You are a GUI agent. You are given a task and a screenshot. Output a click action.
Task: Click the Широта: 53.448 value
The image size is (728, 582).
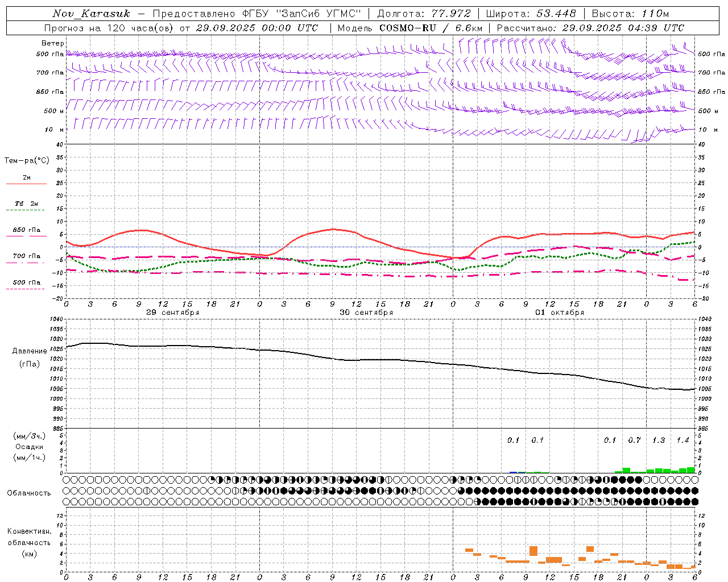[531, 14]
